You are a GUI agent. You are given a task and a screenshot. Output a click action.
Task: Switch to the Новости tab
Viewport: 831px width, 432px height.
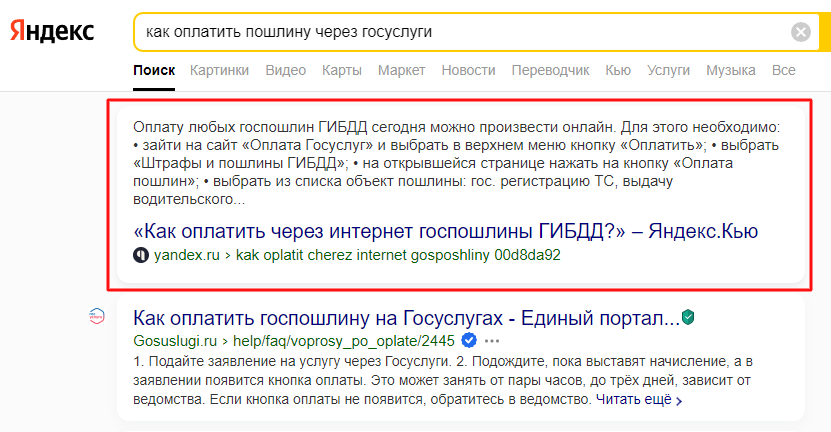point(468,70)
